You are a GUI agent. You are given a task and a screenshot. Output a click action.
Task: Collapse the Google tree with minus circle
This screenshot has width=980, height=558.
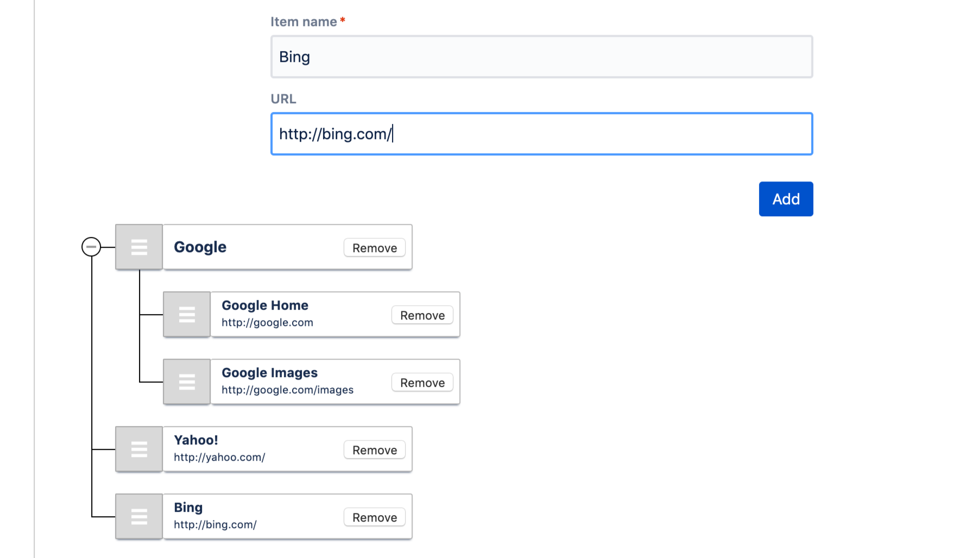click(x=91, y=247)
